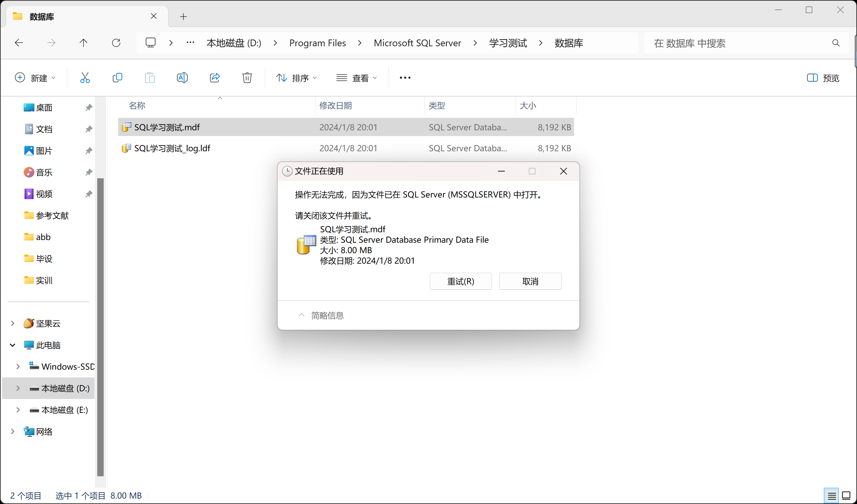Copy the selected file using toolbar icon

click(117, 78)
